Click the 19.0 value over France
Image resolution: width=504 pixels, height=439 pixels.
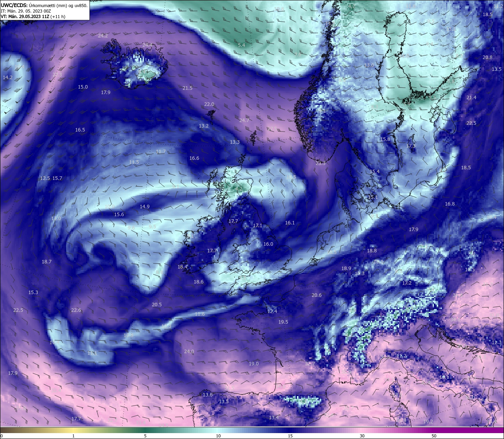click(x=254, y=364)
